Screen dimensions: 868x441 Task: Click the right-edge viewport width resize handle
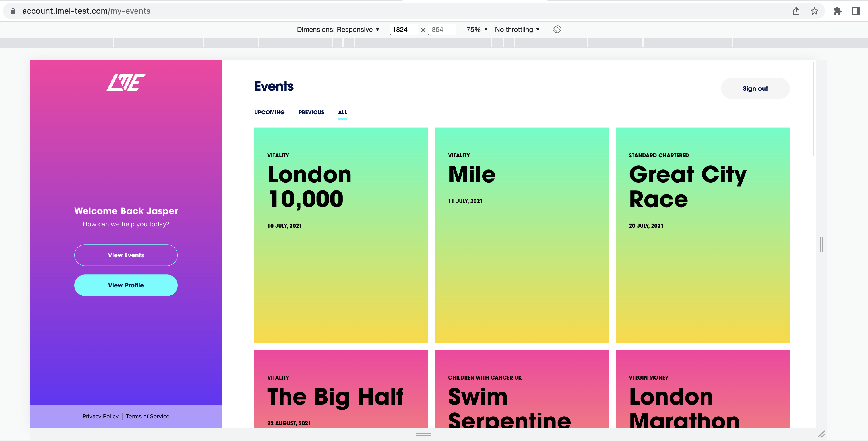pos(821,244)
